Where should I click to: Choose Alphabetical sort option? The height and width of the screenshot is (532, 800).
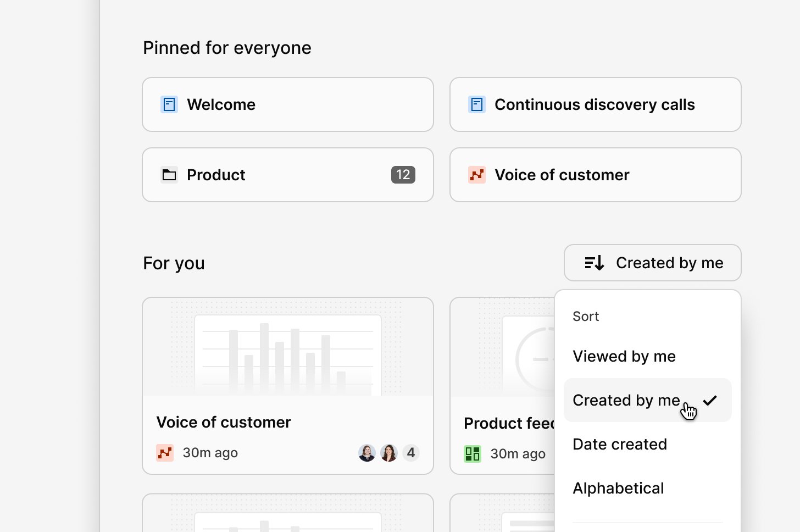click(648, 488)
